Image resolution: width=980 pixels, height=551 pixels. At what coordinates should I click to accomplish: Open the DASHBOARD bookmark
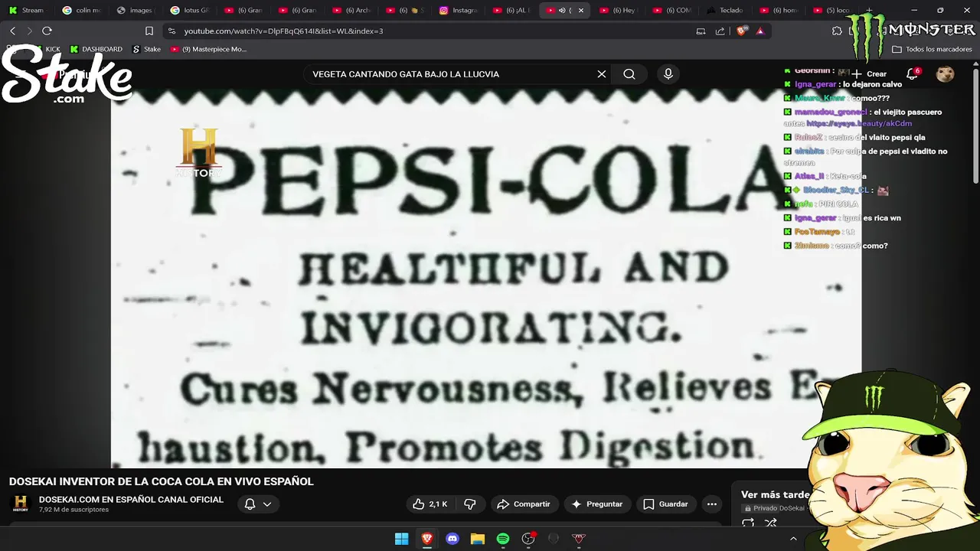tap(96, 49)
